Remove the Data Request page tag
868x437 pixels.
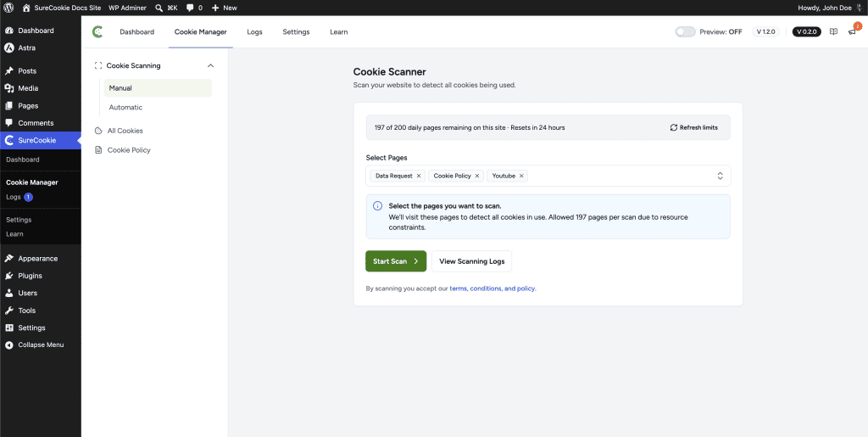tap(419, 176)
